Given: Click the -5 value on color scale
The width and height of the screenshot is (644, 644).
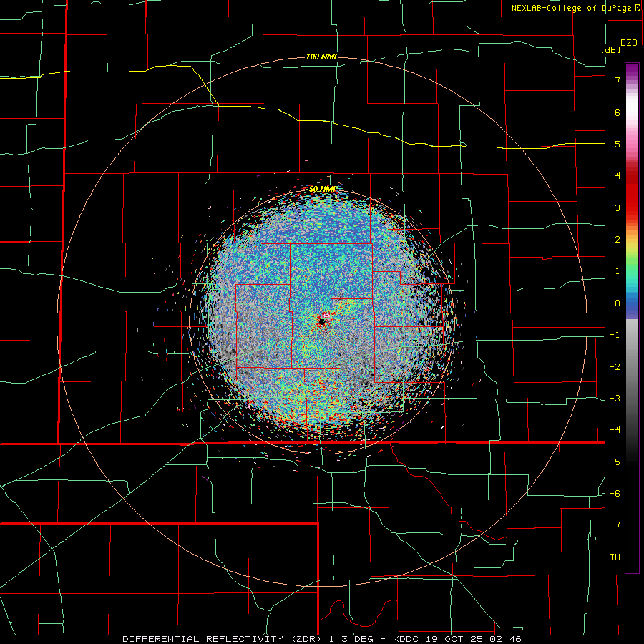Looking at the screenshot, I should (x=615, y=462).
